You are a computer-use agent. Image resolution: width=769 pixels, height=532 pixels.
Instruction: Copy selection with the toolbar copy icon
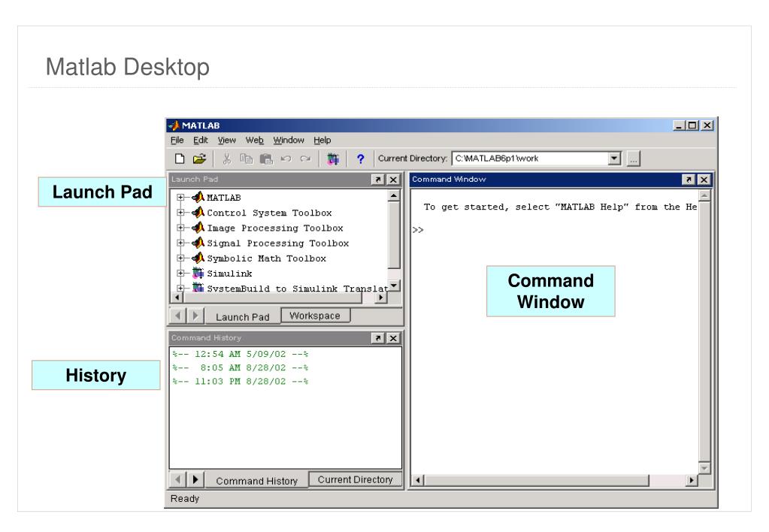tap(247, 159)
